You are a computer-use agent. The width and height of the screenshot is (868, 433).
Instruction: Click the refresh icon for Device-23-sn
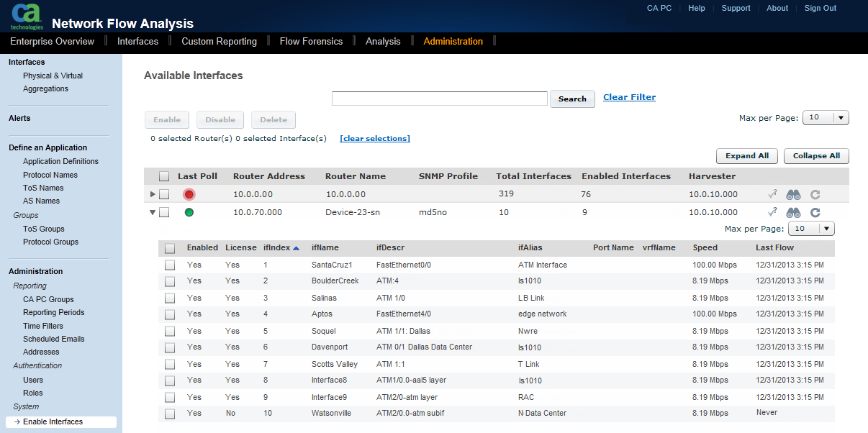pos(815,212)
